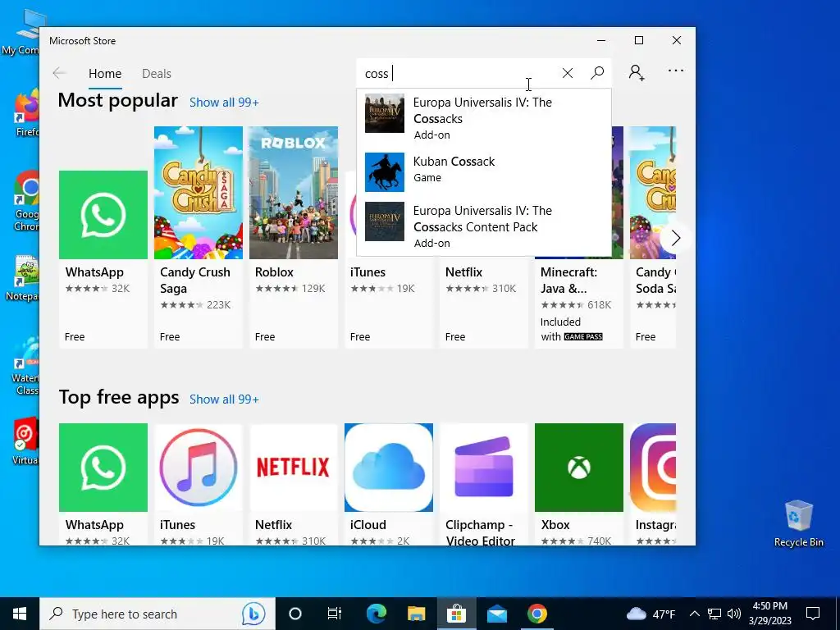This screenshot has width=840, height=630.
Task: Go back with the back arrow
Action: point(59,73)
